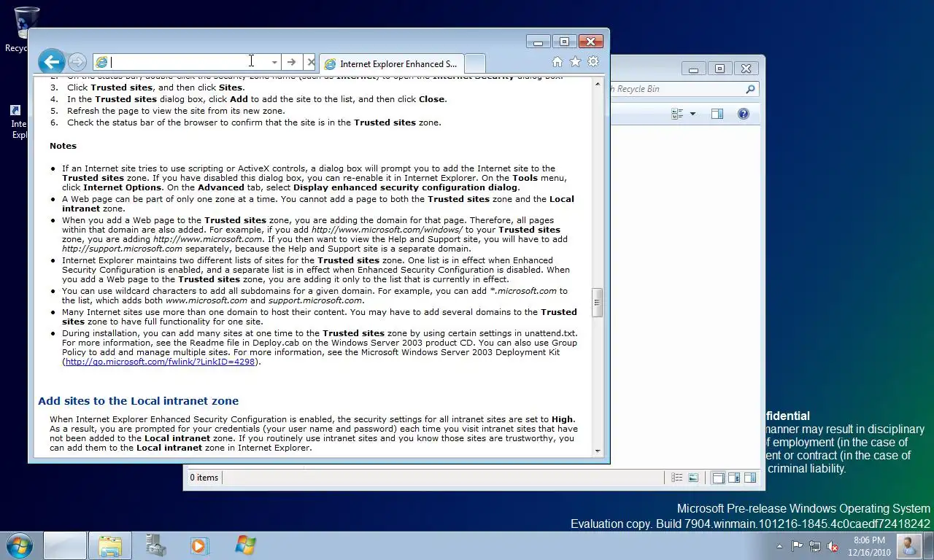Image resolution: width=934 pixels, height=560 pixels.
Task: Click the magnifier icon in Recycle Bin search
Action: pyautogui.click(x=750, y=89)
